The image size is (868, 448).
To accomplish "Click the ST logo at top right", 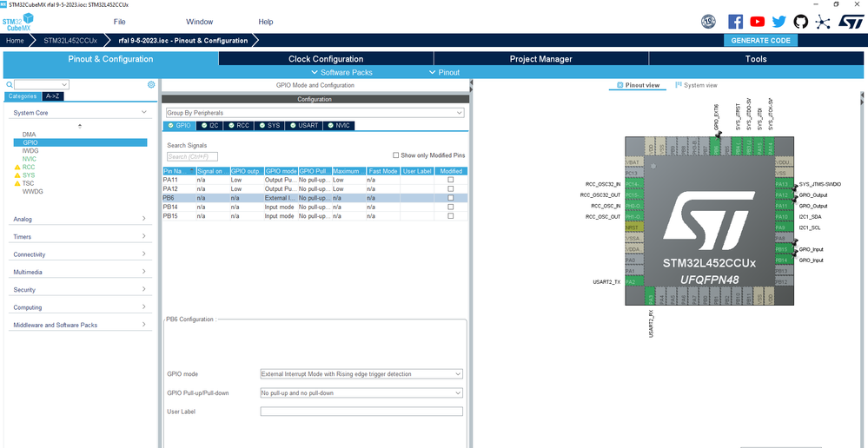I will (x=851, y=22).
